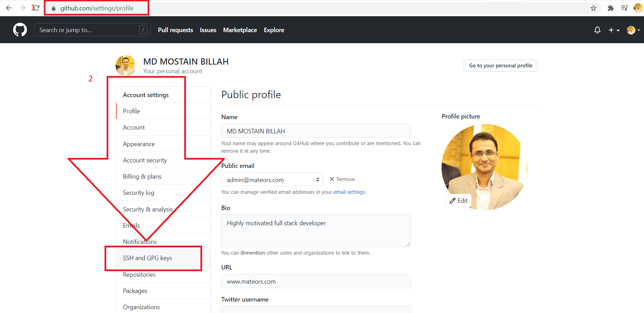Click the MD MOSTAIN BILLAH account heading
644x313 pixels.
click(x=186, y=61)
